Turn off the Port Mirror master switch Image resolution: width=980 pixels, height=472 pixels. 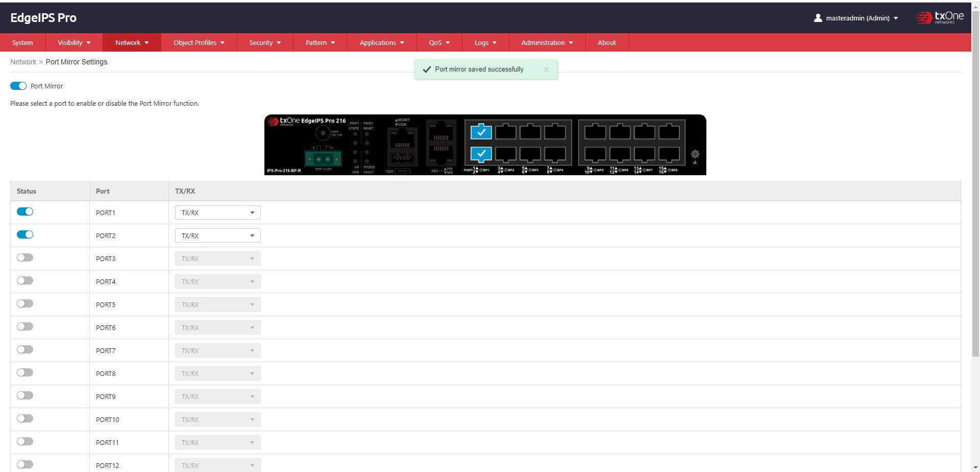click(x=18, y=86)
